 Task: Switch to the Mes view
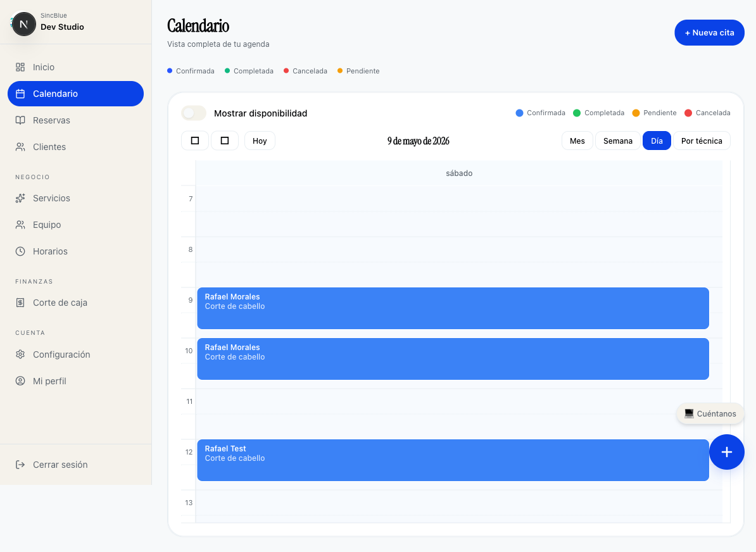[577, 141]
